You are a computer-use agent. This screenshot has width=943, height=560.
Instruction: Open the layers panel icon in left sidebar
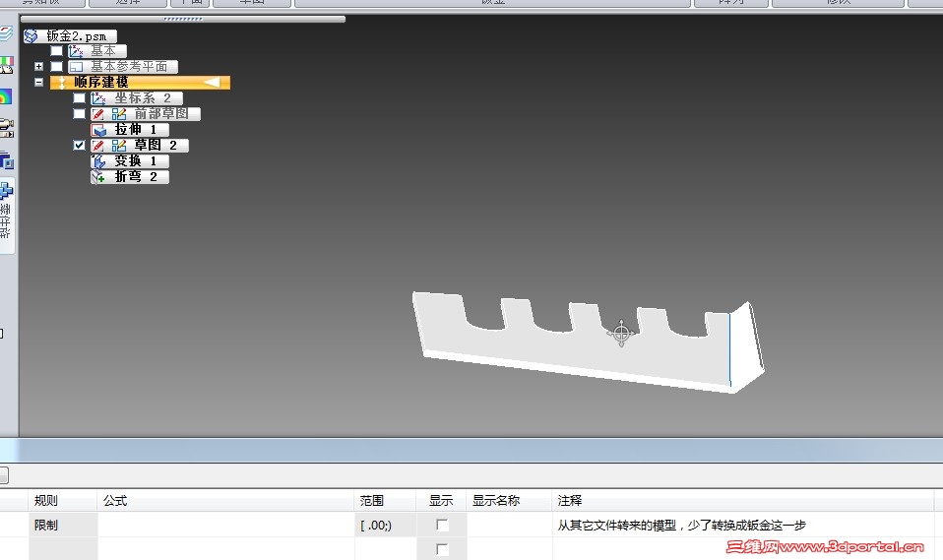point(6,33)
